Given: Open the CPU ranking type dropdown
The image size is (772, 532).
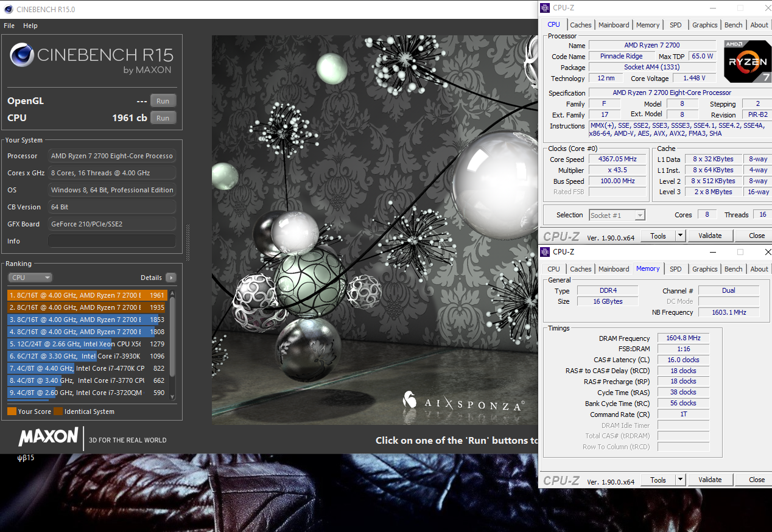Looking at the screenshot, I should [x=30, y=278].
